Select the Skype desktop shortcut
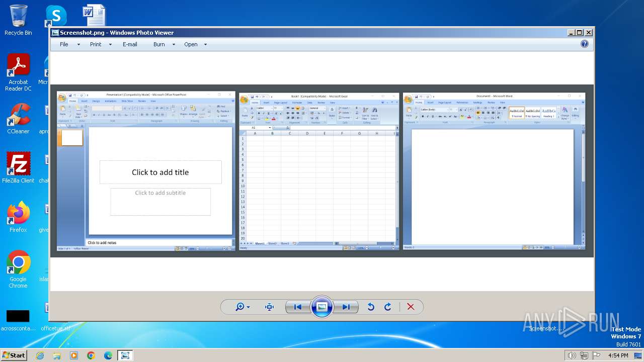644x362 pixels. [55, 17]
